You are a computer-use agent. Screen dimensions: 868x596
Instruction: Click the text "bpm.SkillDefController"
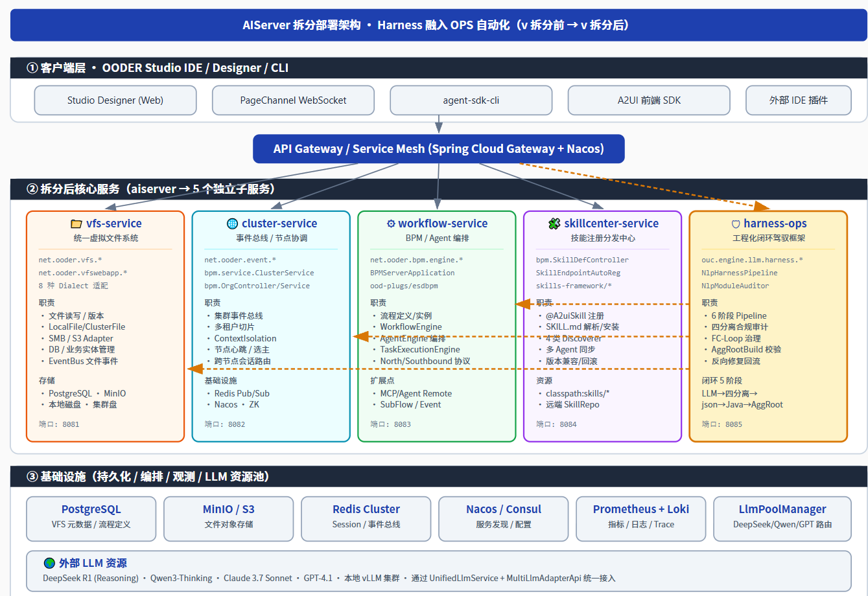click(x=582, y=260)
